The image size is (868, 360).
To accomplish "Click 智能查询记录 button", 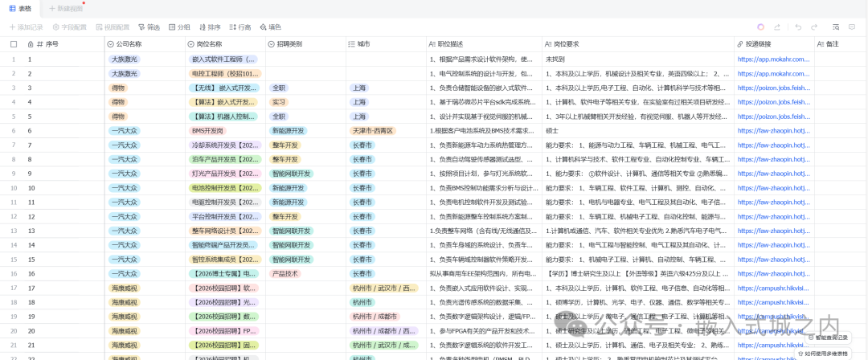I will click(829, 337).
